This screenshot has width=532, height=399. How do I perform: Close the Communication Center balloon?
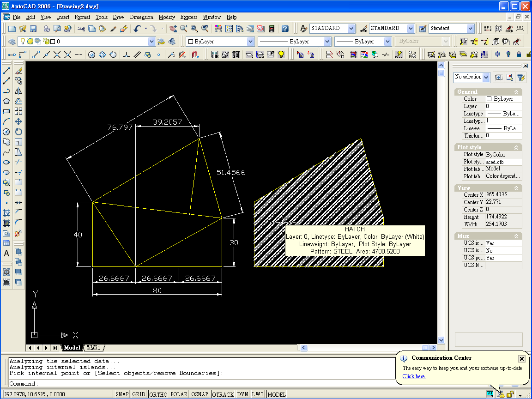(521, 358)
